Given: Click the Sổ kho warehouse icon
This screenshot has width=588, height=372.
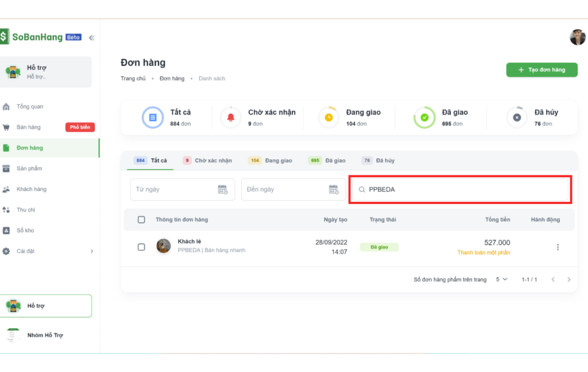Looking at the screenshot, I should coord(6,231).
